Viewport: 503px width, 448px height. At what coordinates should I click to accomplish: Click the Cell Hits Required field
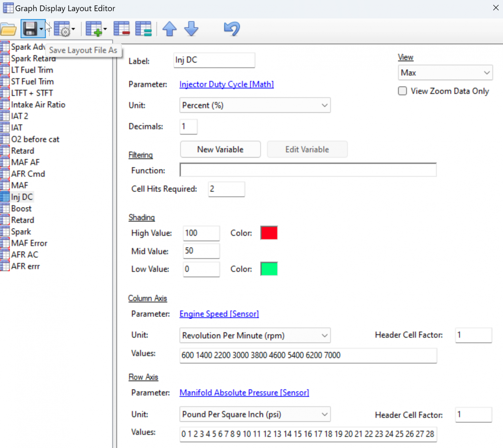pos(226,189)
